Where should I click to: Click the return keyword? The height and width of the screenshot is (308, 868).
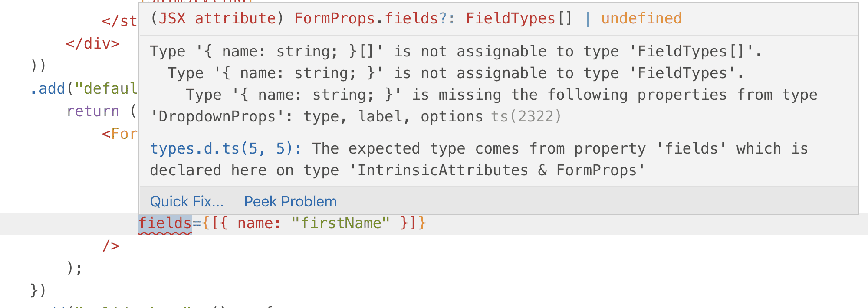(x=93, y=111)
